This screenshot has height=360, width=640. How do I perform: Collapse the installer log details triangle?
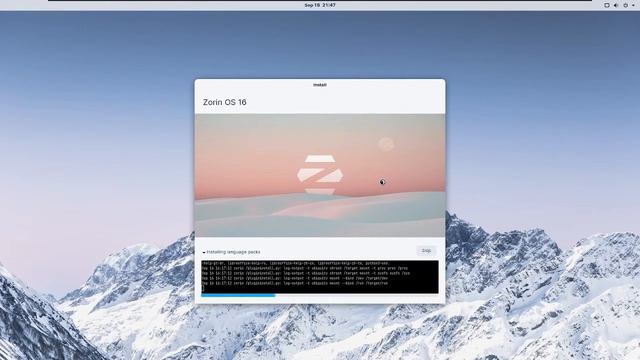[204, 252]
